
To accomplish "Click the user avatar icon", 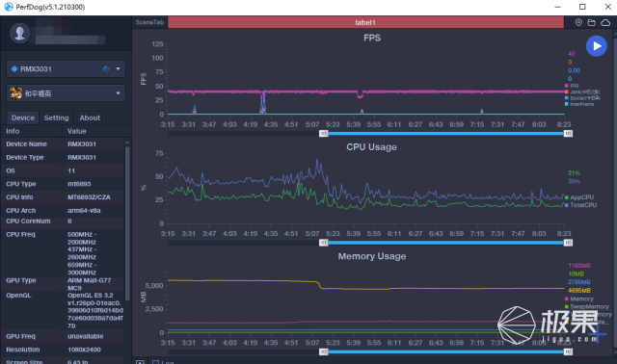I will pos(19,34).
